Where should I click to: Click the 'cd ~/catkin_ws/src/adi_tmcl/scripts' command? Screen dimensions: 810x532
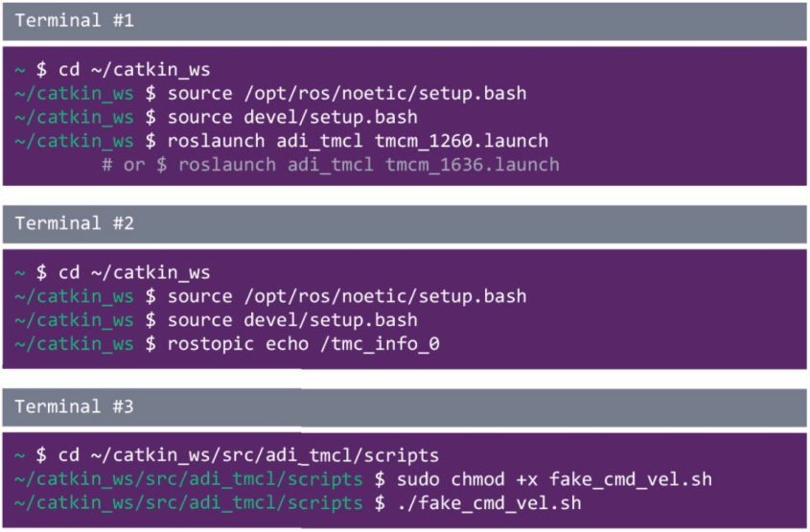tap(248, 455)
